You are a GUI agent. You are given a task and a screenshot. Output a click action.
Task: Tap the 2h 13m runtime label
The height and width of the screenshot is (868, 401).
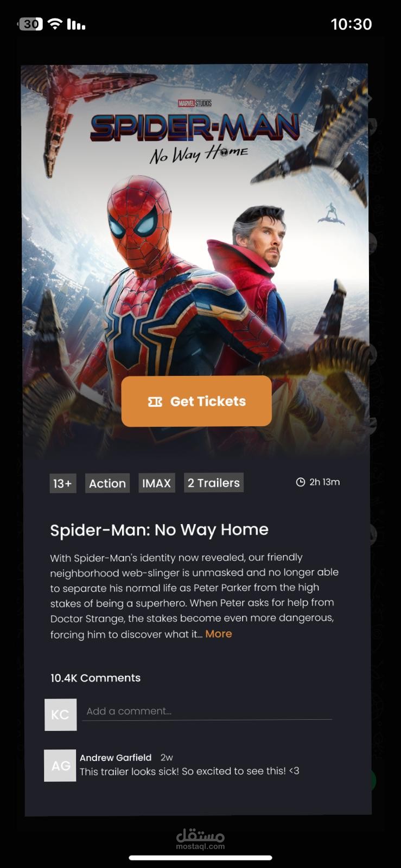pyautogui.click(x=324, y=482)
